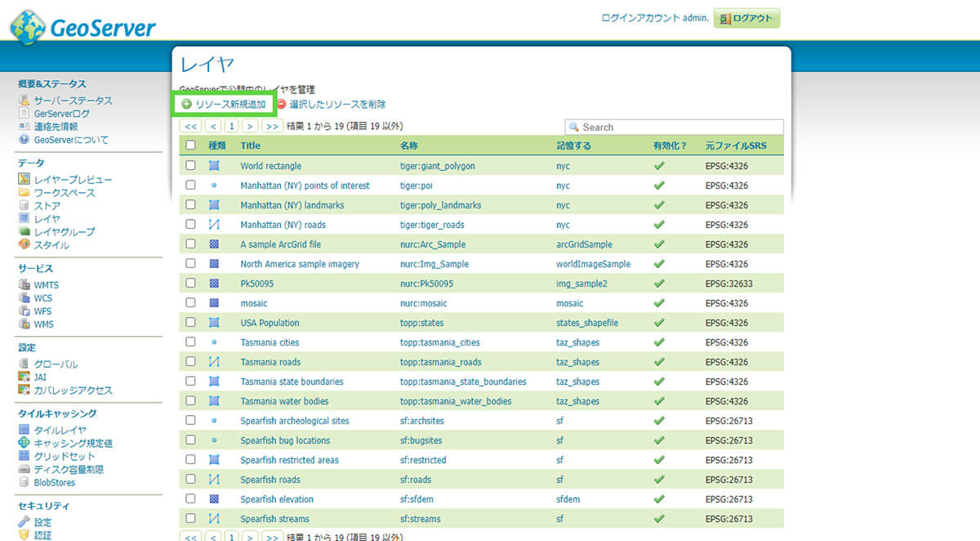The width and height of the screenshot is (980, 541).
Task: Click the About GeoServer icon
Action: (24, 140)
